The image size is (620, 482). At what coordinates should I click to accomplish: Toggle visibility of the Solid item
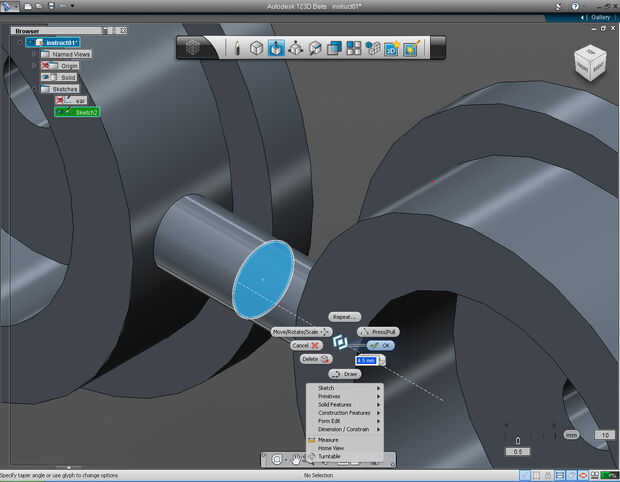click(46, 77)
